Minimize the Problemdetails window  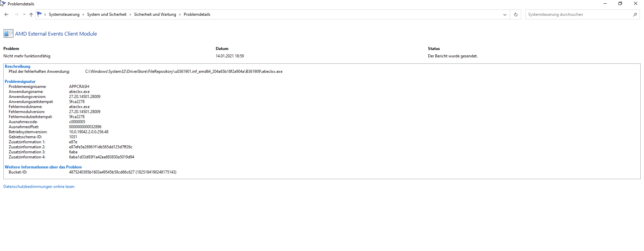click(x=605, y=4)
